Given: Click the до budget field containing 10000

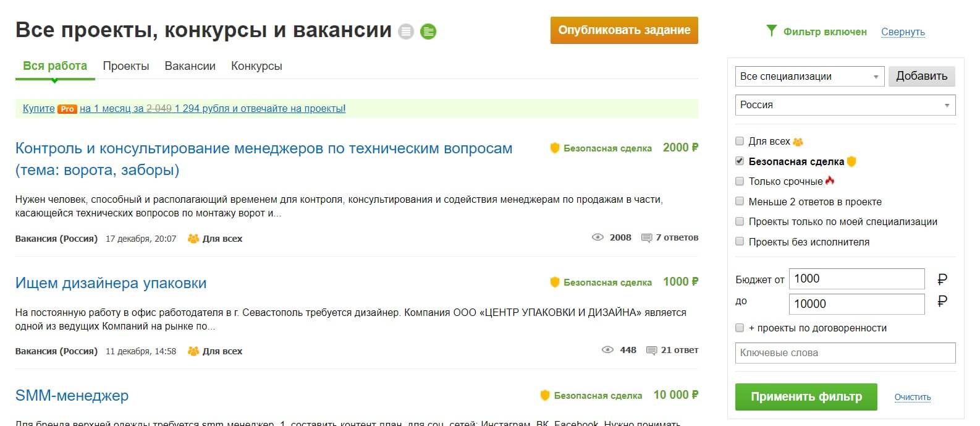Looking at the screenshot, I should (857, 304).
